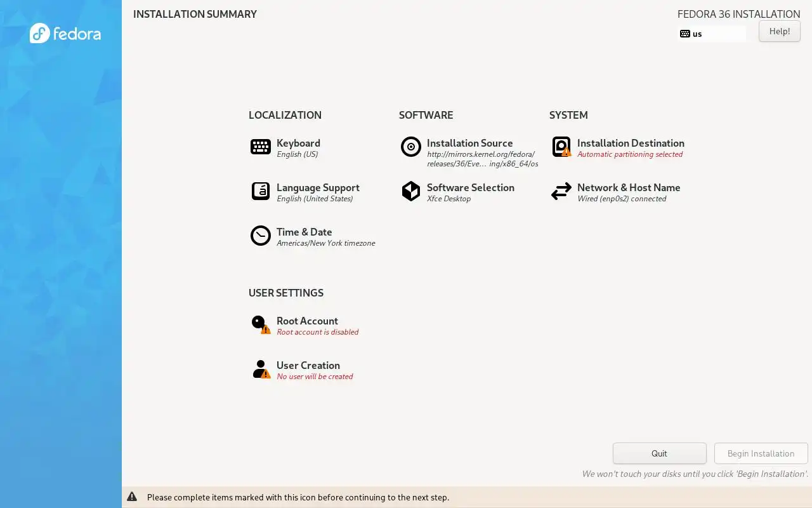
Task: Click the warning triangle in bottom bar
Action: [x=132, y=497]
